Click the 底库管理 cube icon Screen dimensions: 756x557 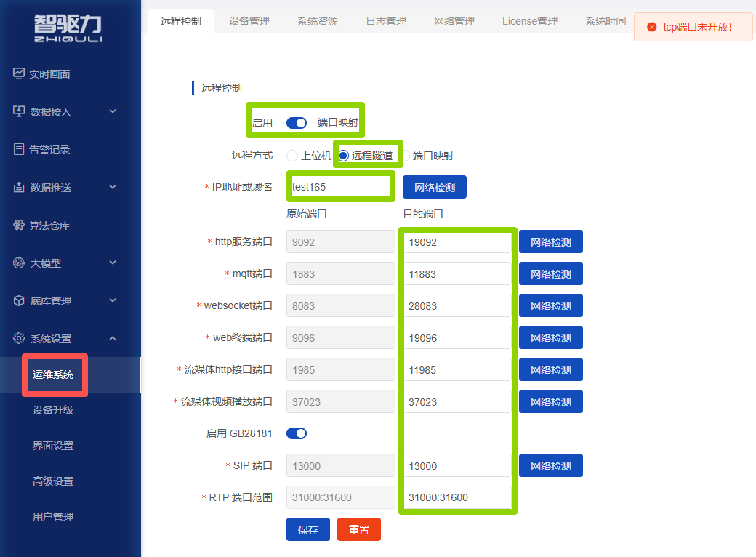point(19,300)
